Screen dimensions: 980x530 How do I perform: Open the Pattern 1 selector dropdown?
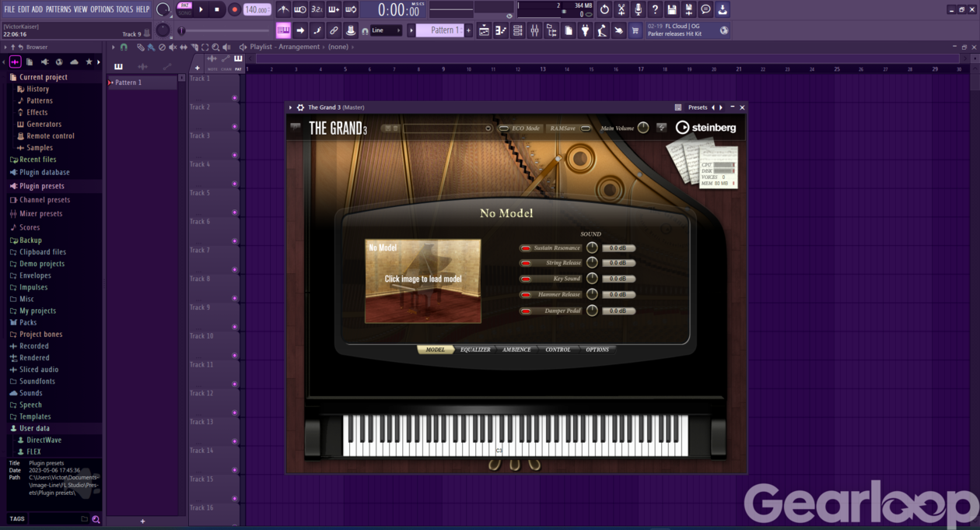click(x=439, y=30)
